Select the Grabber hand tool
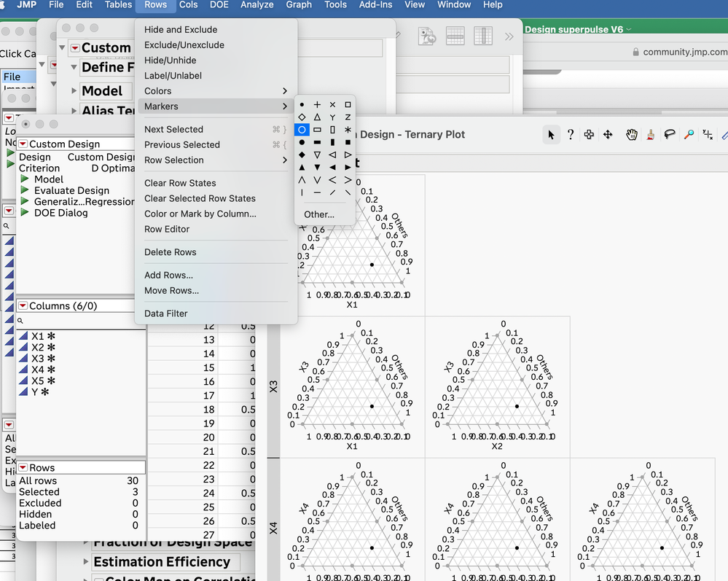This screenshot has height=581, width=728. pyautogui.click(x=632, y=134)
